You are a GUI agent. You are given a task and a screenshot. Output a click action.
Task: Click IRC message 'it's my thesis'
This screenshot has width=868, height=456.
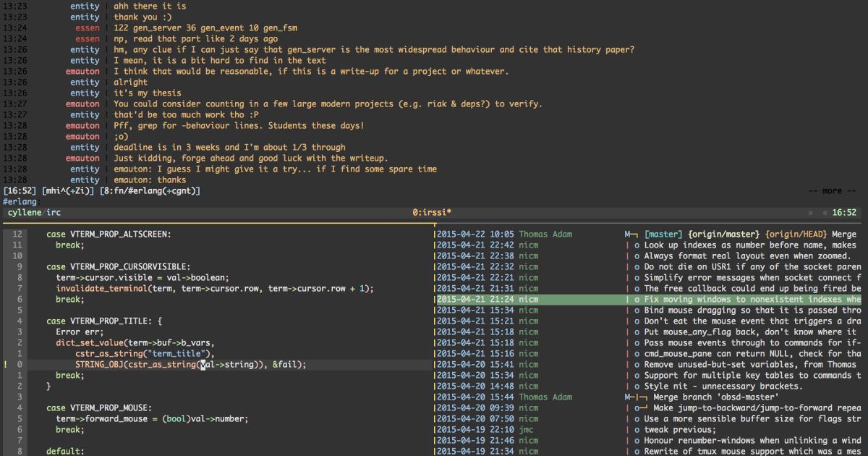(148, 93)
